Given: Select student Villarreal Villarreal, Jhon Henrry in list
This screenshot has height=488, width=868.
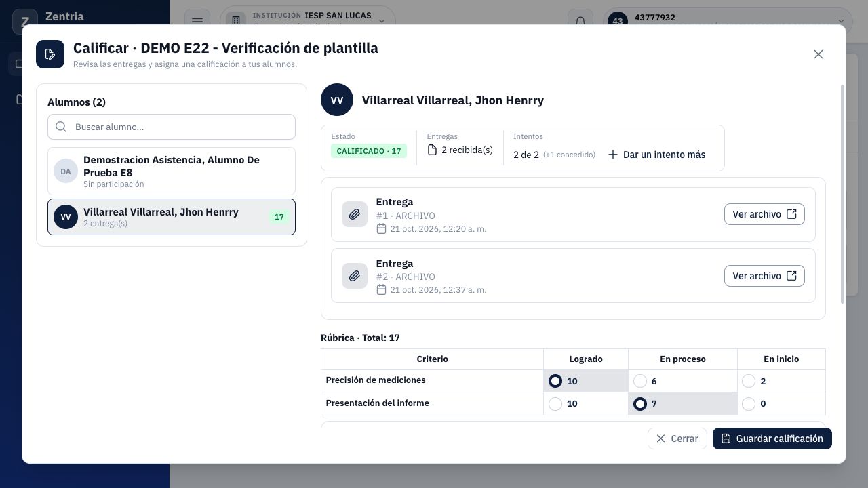Looking at the screenshot, I should (172, 217).
